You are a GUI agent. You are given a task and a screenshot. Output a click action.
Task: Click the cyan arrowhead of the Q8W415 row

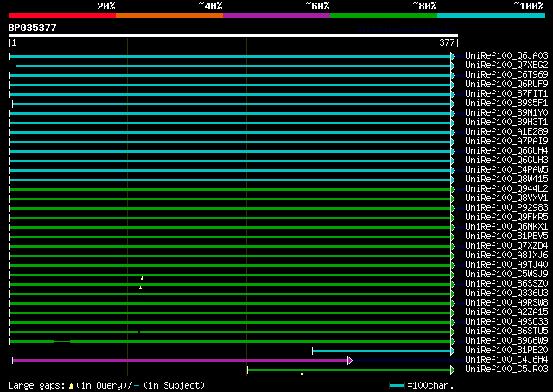[x=453, y=180]
